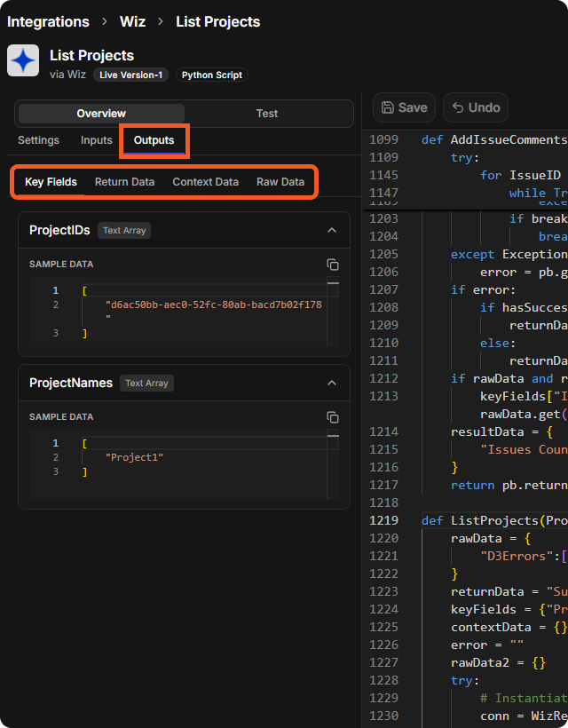The image size is (568, 728).
Task: Click the contextData line 1225
Action: tap(509, 627)
